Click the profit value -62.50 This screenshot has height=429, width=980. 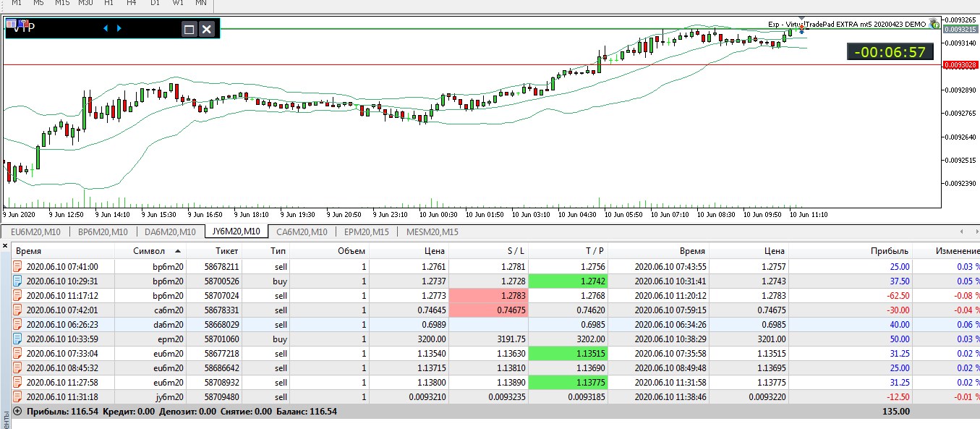pyautogui.click(x=897, y=295)
